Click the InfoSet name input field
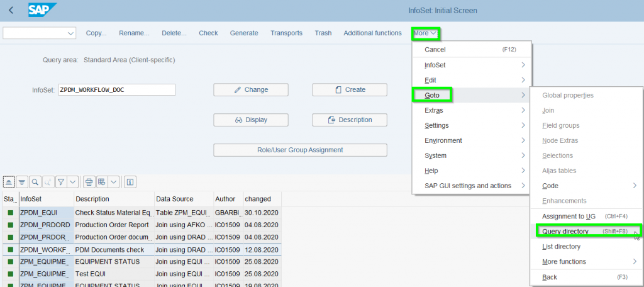This screenshot has width=644, height=287. 116,90
